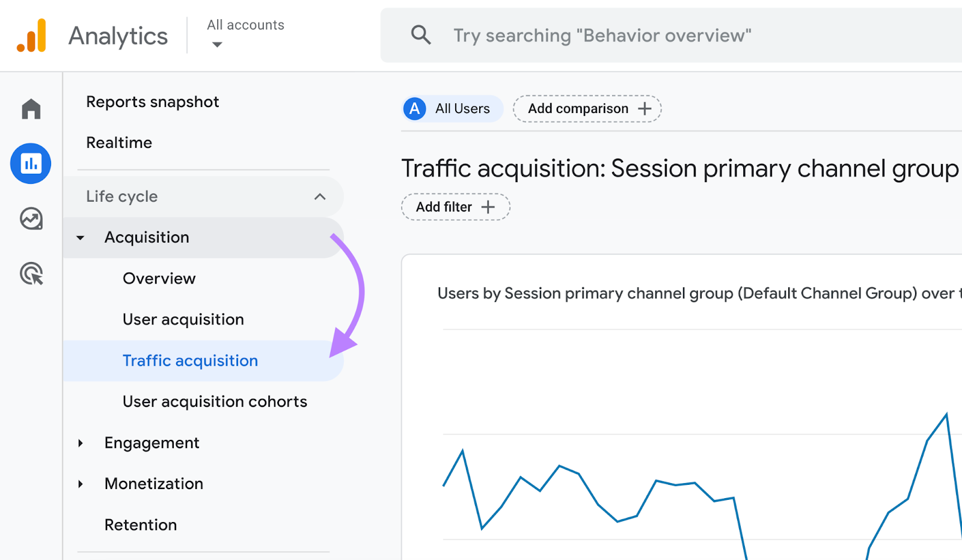Screen dimensions: 962x560
Task: Click the All Users audience badge icon
Action: point(414,109)
